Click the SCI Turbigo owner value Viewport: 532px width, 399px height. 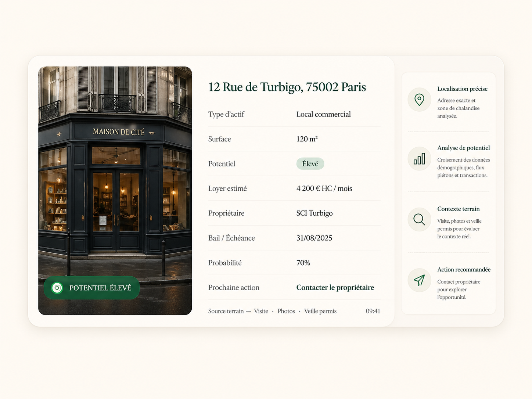click(x=314, y=213)
